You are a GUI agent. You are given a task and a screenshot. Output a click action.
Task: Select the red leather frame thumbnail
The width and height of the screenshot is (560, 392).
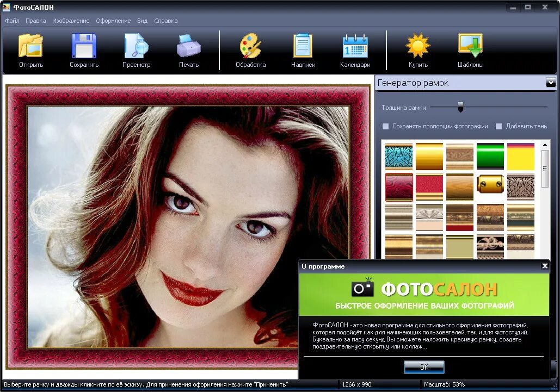click(429, 187)
